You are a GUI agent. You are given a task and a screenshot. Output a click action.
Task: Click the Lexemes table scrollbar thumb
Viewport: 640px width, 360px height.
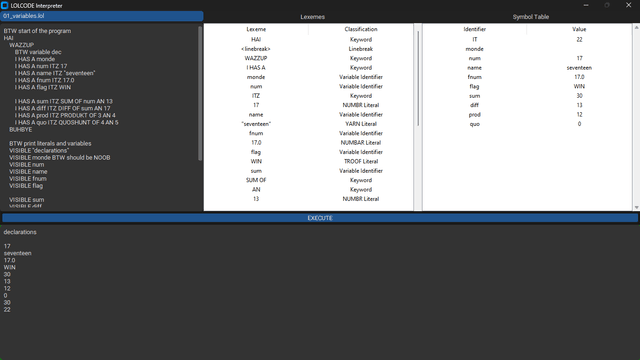[418, 78]
